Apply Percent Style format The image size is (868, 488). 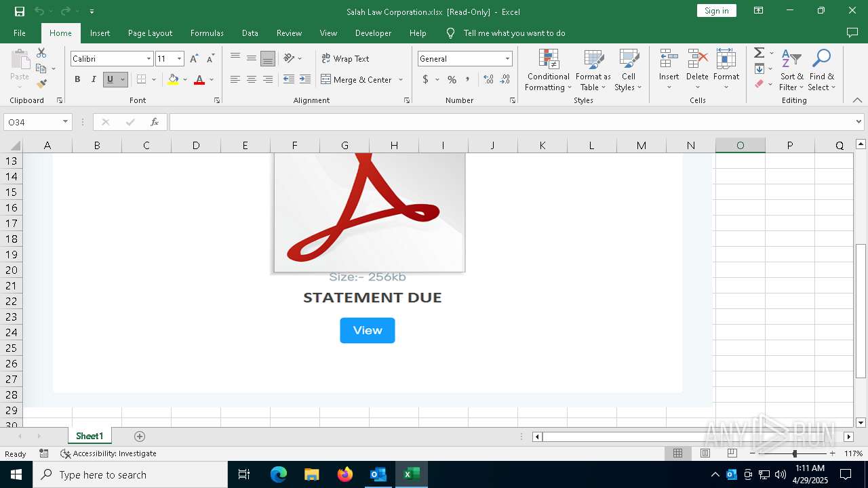click(452, 79)
